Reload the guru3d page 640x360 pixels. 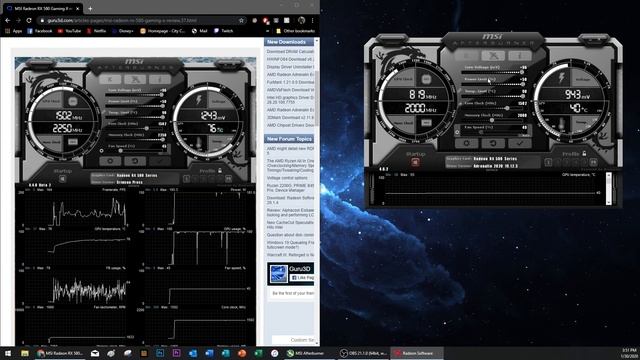click(x=29, y=20)
